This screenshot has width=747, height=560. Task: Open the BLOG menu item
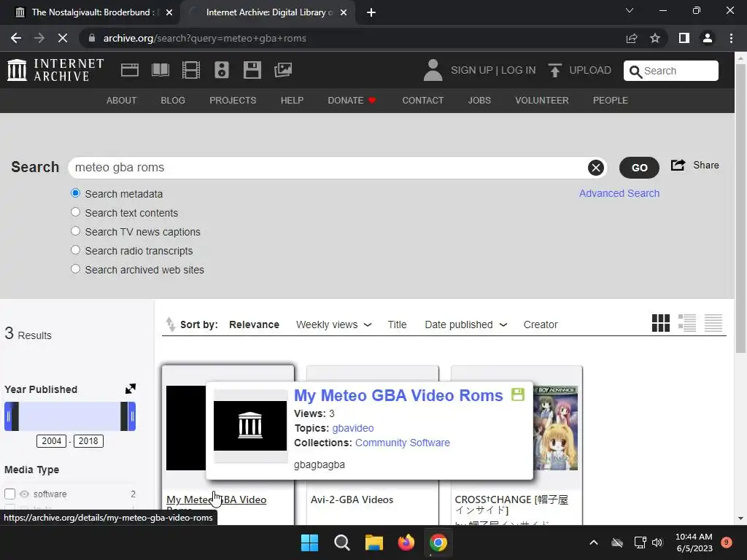(172, 101)
